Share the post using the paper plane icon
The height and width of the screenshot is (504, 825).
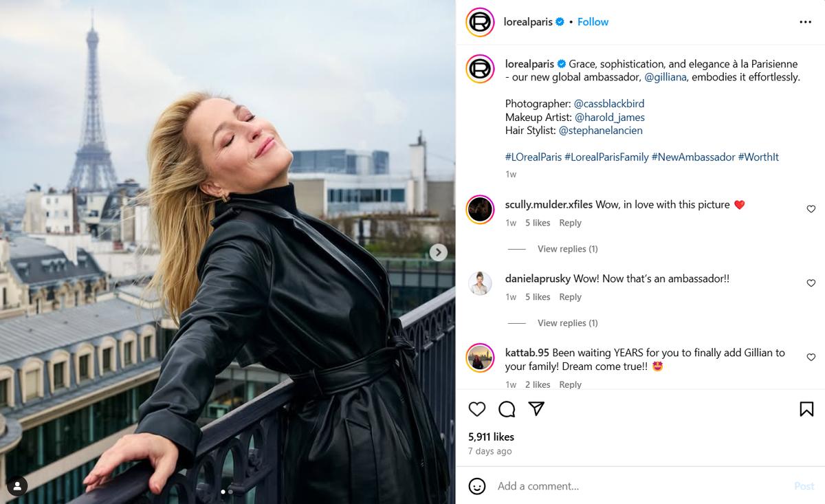click(536, 409)
